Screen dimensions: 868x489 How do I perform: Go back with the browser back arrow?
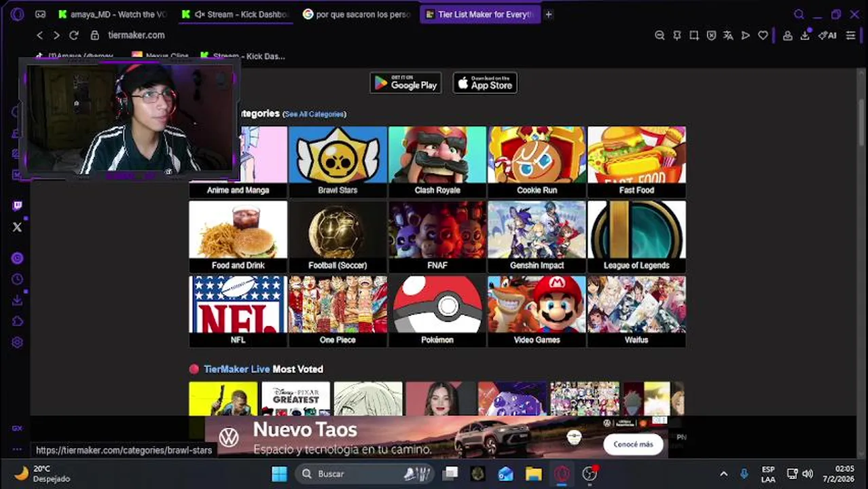click(x=39, y=35)
